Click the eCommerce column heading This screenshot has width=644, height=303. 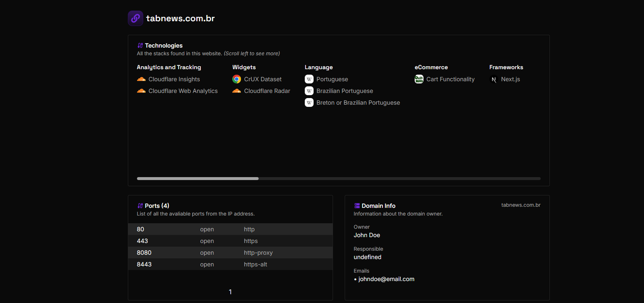[431, 67]
